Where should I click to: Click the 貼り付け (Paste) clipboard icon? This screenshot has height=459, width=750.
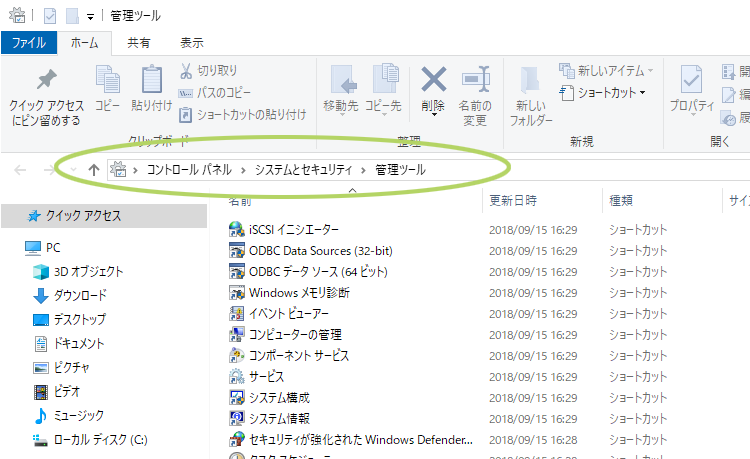click(151, 79)
